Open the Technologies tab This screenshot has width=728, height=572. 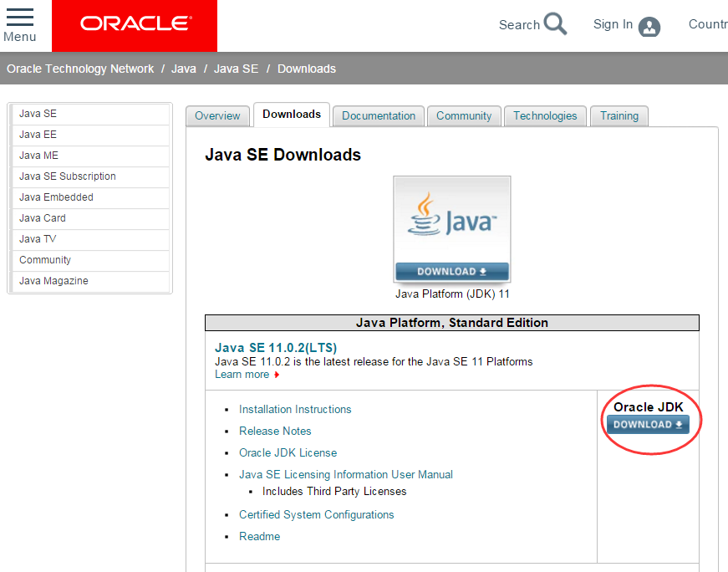pos(545,115)
